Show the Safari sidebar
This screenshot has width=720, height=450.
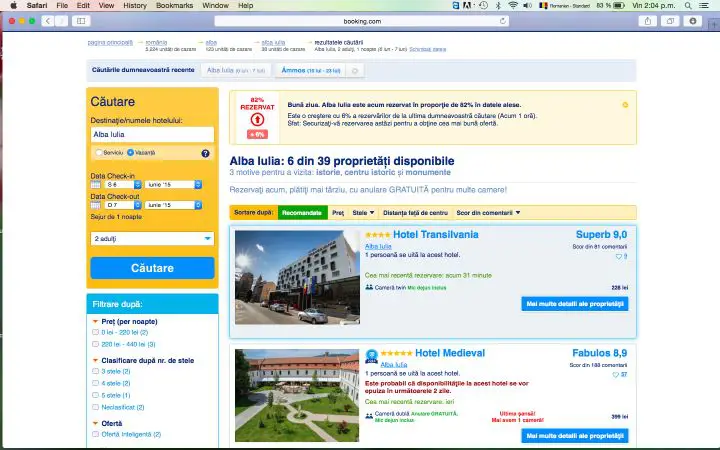(81, 21)
